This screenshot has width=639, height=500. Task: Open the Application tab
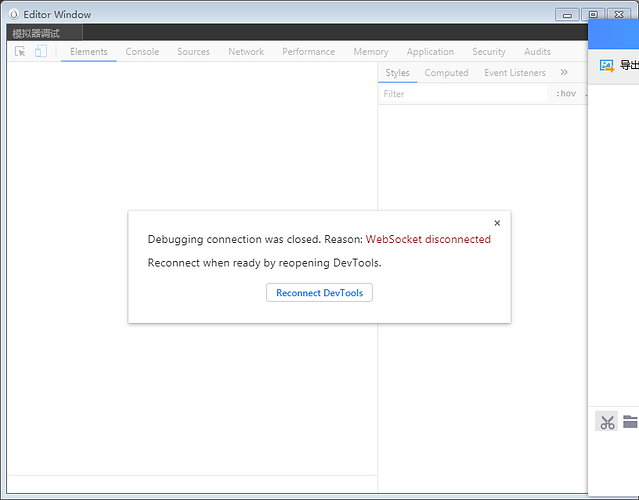tap(430, 52)
